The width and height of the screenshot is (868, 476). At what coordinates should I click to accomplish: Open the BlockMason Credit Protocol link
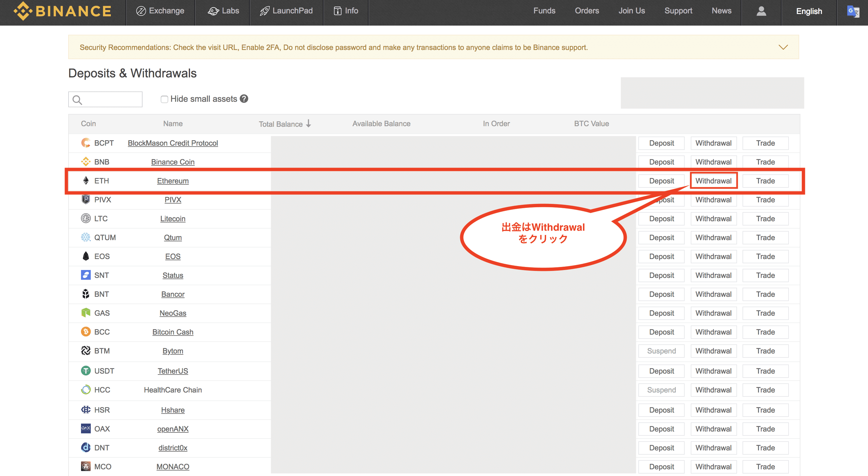coord(172,143)
